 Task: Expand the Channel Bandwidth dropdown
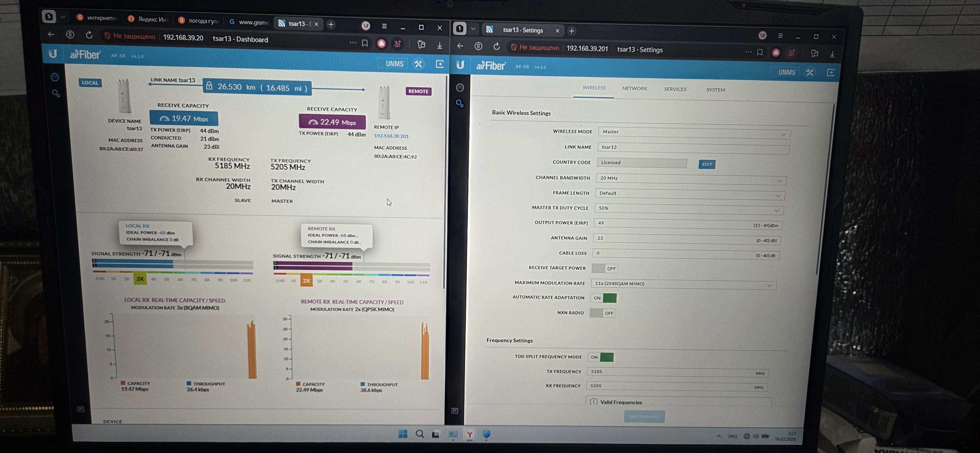[690, 179]
